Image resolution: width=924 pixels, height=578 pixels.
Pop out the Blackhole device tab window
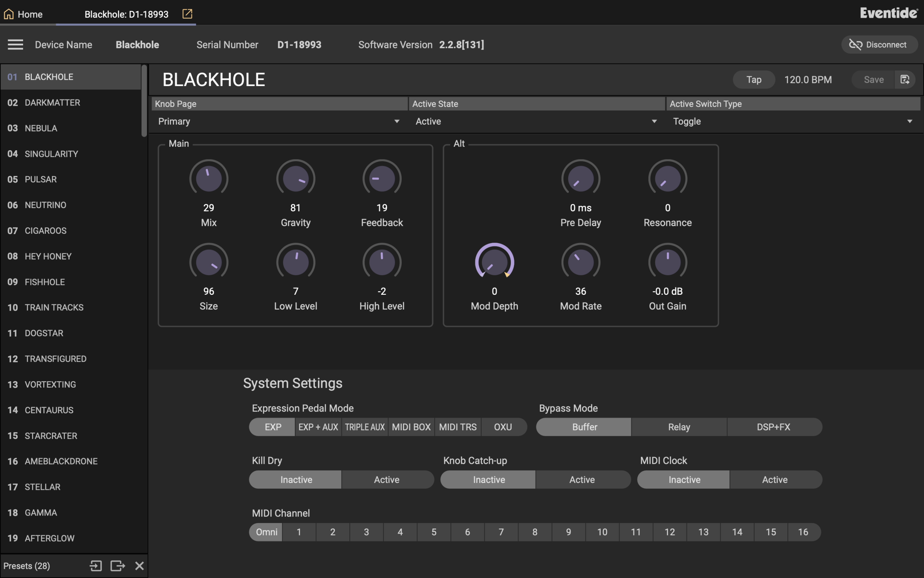coord(187,14)
